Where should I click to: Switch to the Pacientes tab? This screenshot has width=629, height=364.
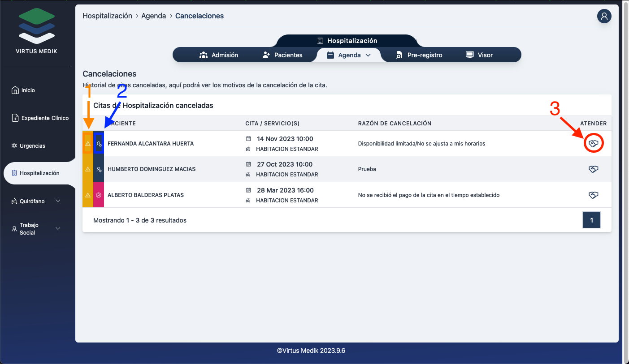[282, 55]
